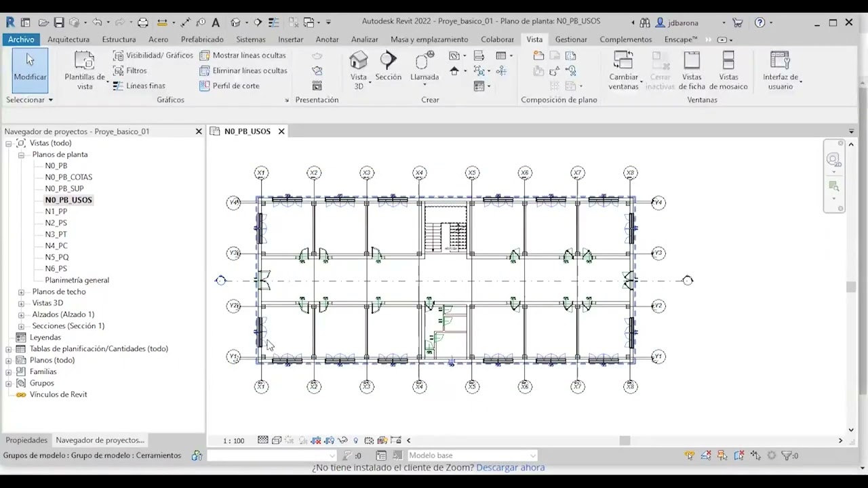Arrange windows with Vistas de mosaico

[728, 70]
